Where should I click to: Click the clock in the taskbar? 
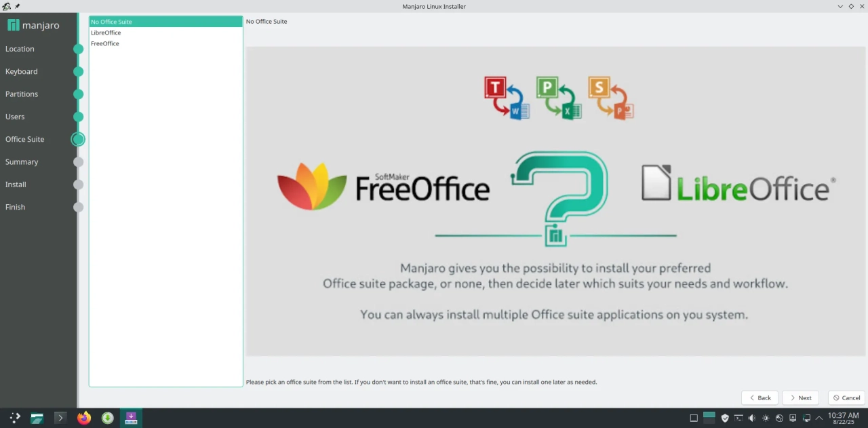point(843,418)
